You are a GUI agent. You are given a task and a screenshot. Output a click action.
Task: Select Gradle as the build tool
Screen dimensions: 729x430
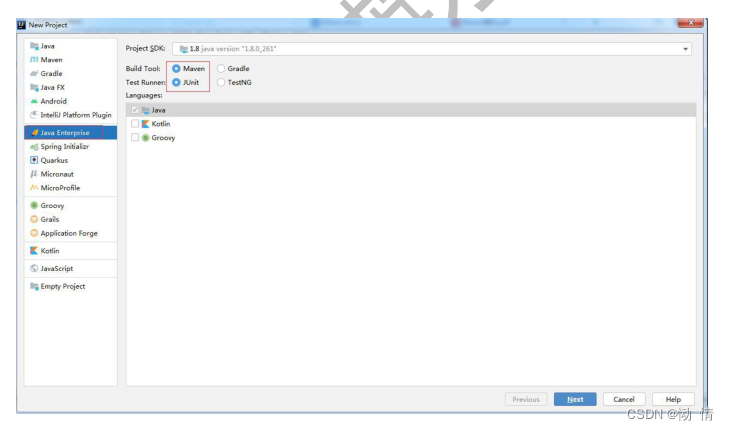pos(221,68)
